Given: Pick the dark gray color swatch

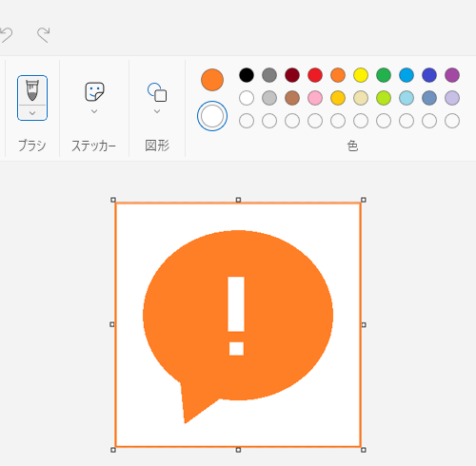Looking at the screenshot, I should point(269,75).
